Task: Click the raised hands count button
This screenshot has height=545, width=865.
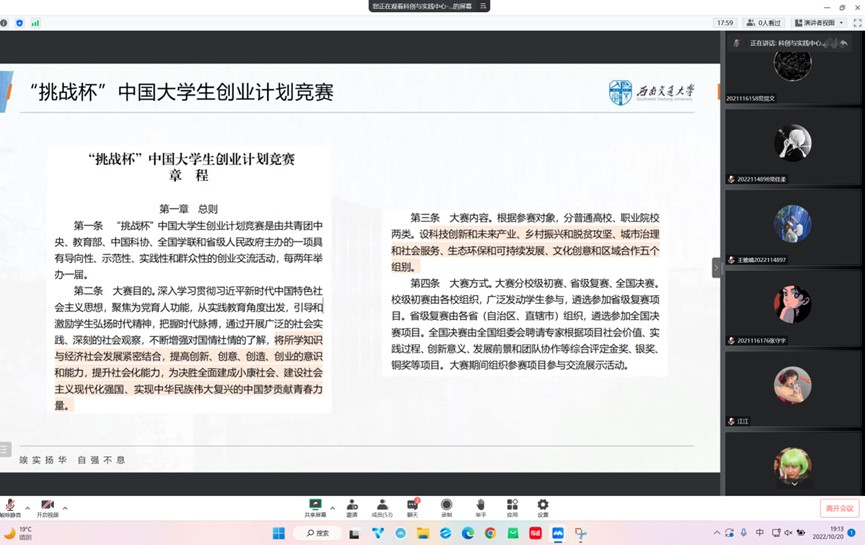Action: (x=764, y=23)
